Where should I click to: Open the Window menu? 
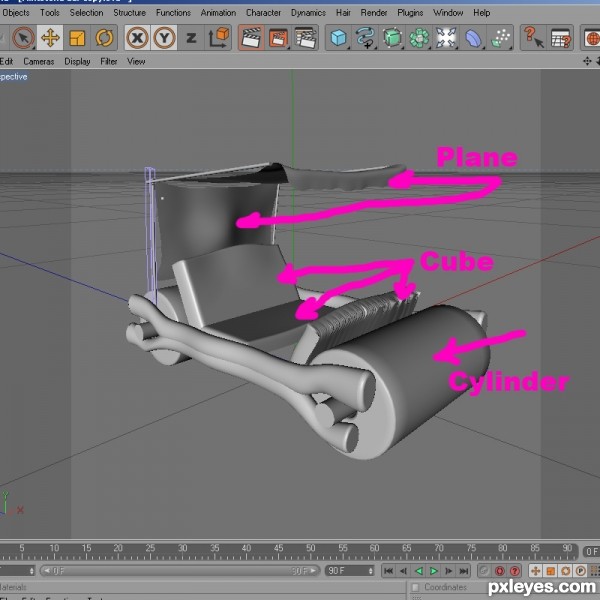[x=448, y=13]
